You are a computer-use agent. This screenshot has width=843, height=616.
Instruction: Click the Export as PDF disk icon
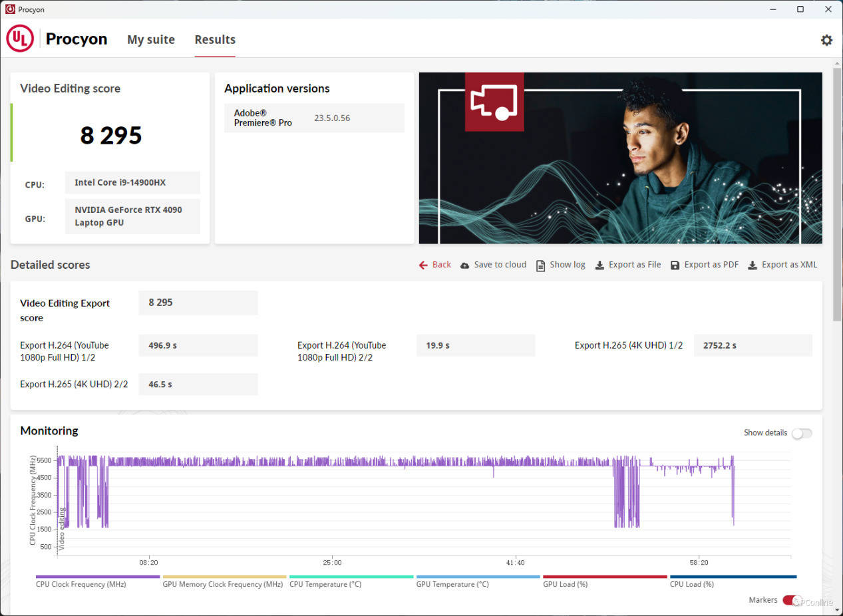(675, 265)
